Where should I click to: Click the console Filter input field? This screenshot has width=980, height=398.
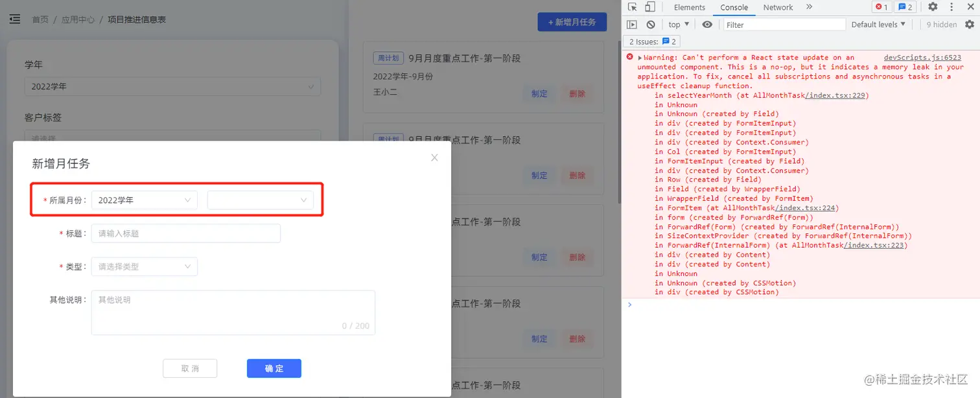[x=784, y=24]
